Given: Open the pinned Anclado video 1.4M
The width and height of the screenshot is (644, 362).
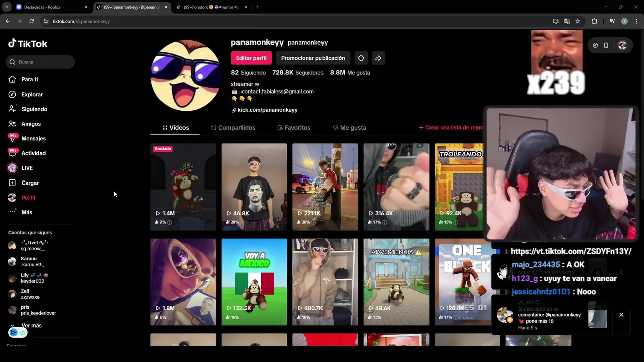Looking at the screenshot, I should click(183, 187).
